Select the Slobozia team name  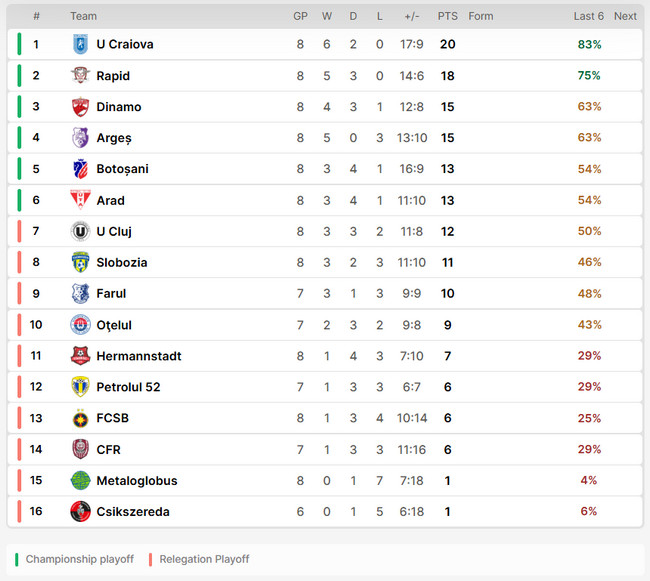pos(121,263)
